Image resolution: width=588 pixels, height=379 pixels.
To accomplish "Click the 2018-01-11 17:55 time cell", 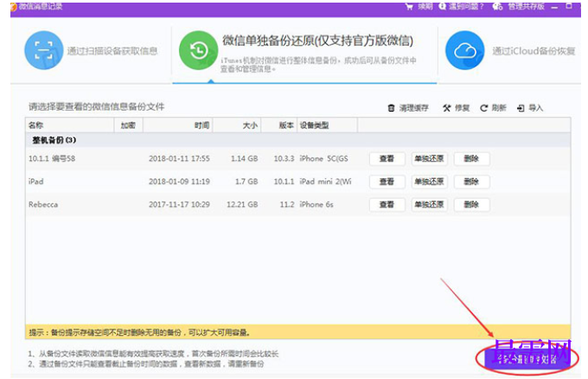I will click(179, 158).
